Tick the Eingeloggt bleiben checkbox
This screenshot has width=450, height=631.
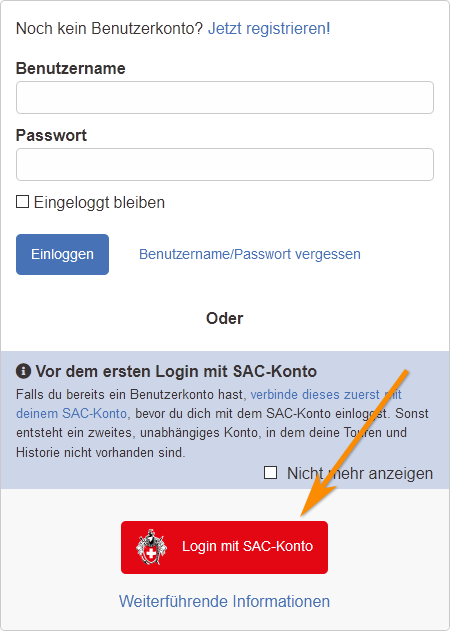[x=23, y=202]
